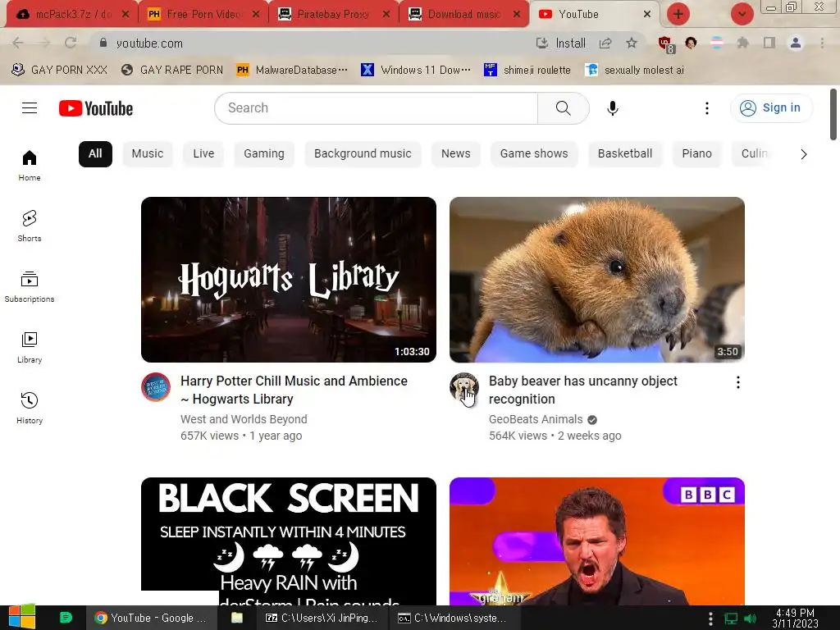Open Shorts from the sidebar
The height and width of the screenshot is (630, 840).
click(30, 226)
